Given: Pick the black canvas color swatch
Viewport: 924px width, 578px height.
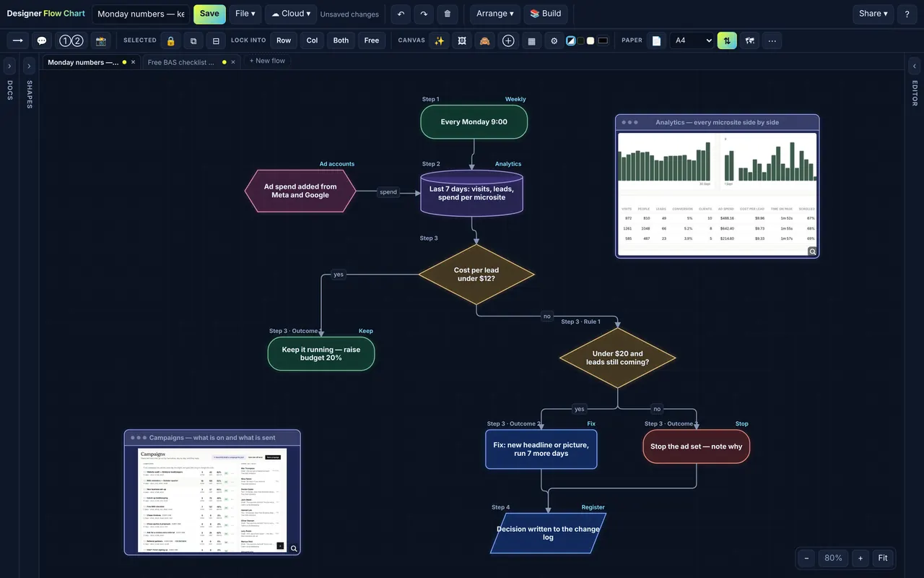Looking at the screenshot, I should (x=603, y=40).
